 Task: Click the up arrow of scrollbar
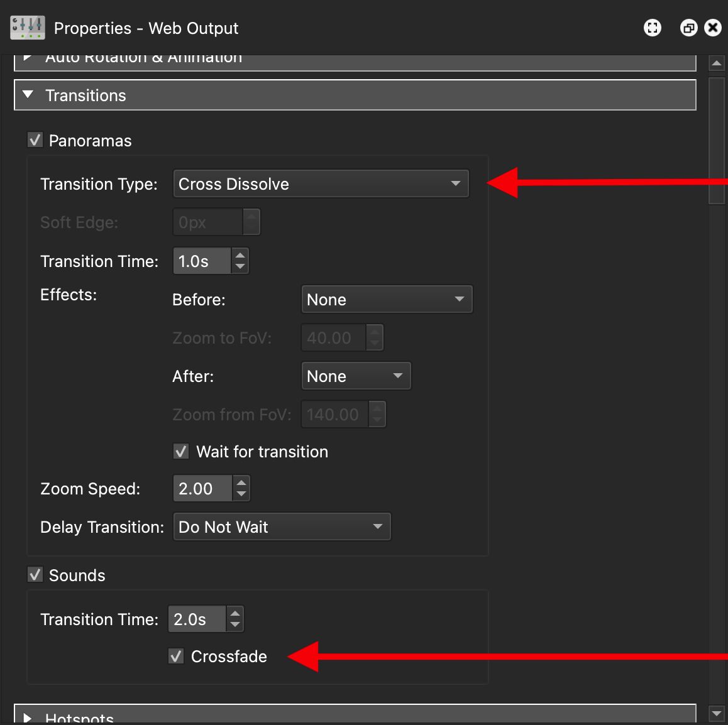(x=716, y=62)
